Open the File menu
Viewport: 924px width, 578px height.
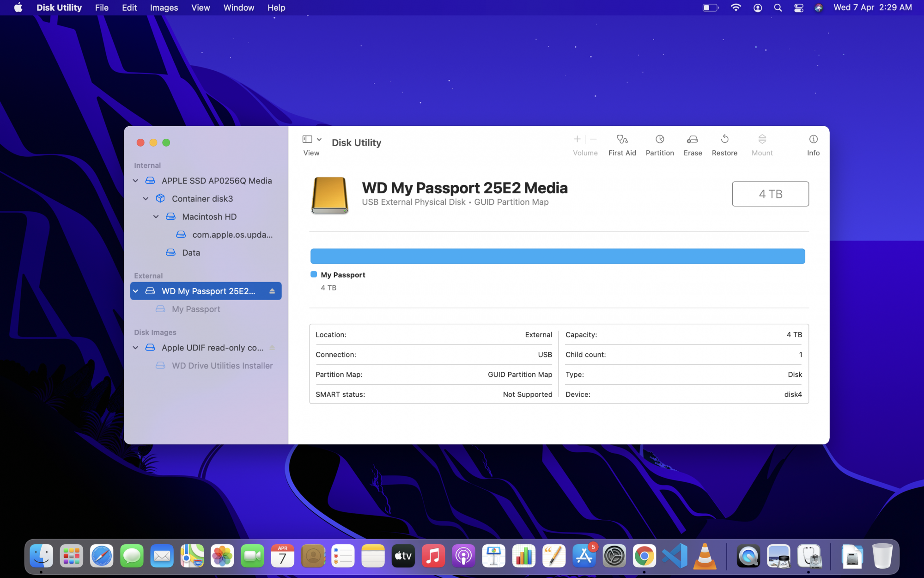click(x=102, y=8)
